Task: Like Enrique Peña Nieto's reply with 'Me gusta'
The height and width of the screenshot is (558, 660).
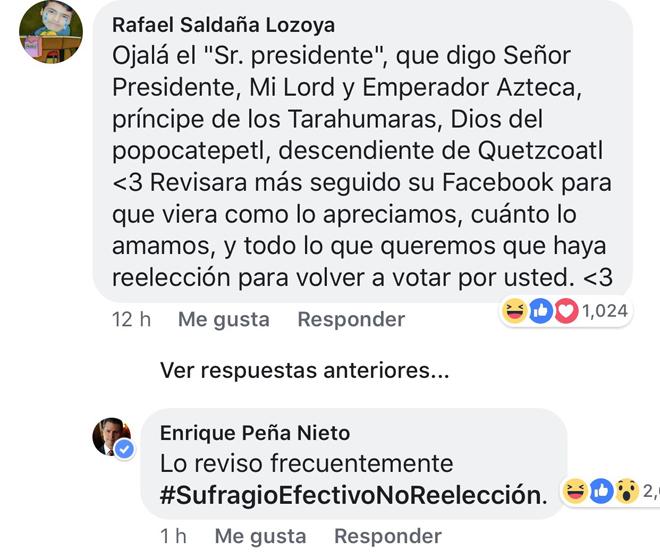Action: click(x=260, y=537)
